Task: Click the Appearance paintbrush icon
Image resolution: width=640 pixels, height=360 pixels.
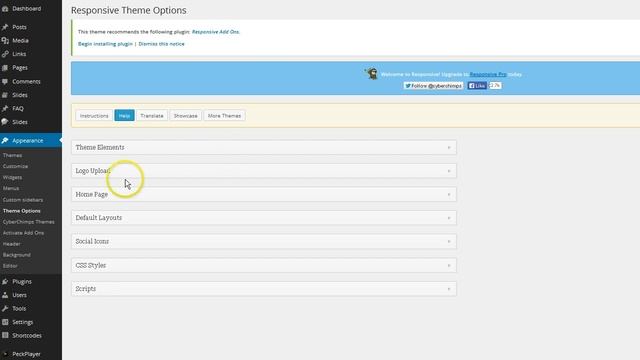Action: click(x=5, y=140)
